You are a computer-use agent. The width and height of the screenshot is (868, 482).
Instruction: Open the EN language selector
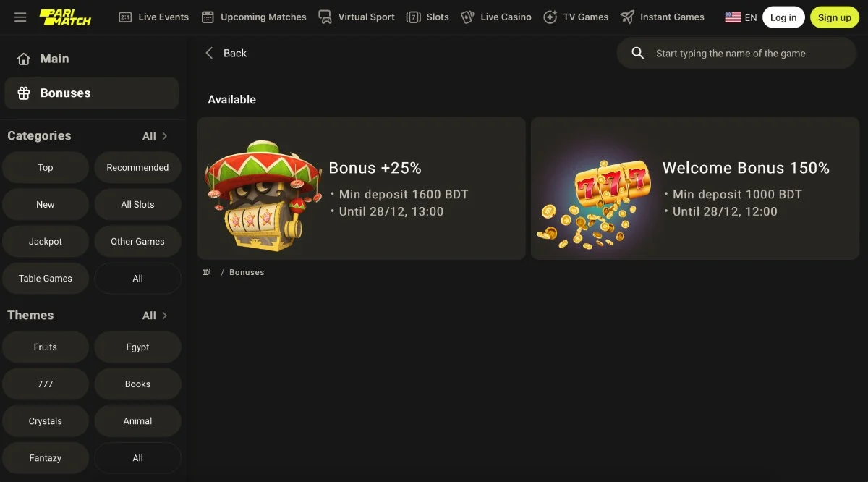[740, 17]
